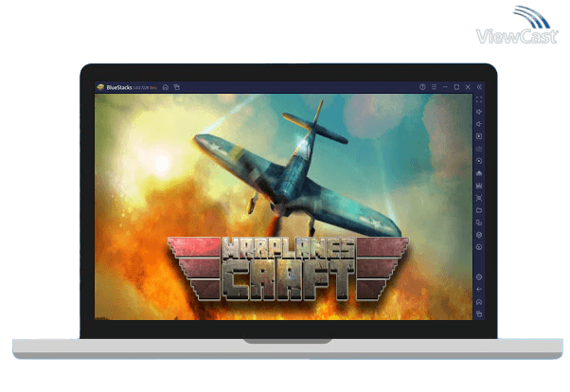Minimize the BlueStacks window
This screenshot has width=570, height=392.
(445, 87)
